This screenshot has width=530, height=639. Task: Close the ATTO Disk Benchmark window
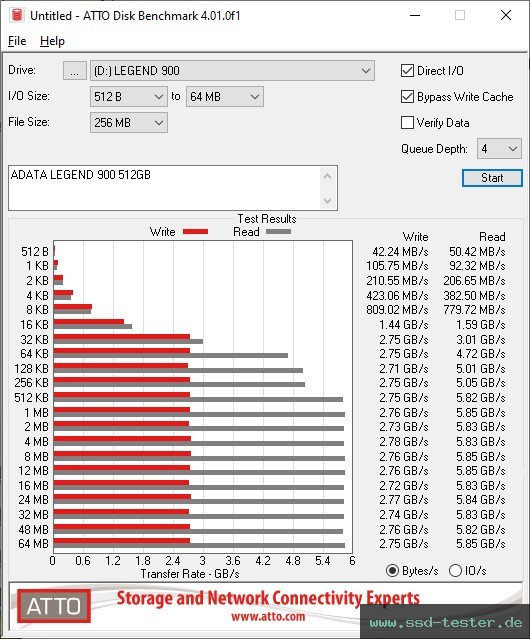click(506, 15)
